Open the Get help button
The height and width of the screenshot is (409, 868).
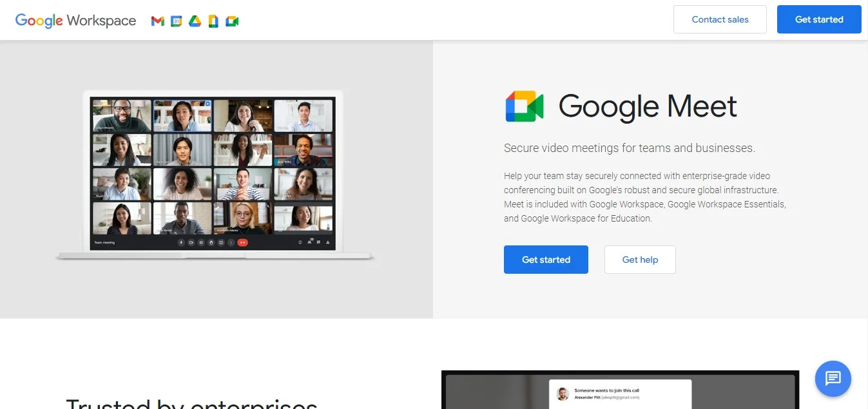[x=640, y=260]
